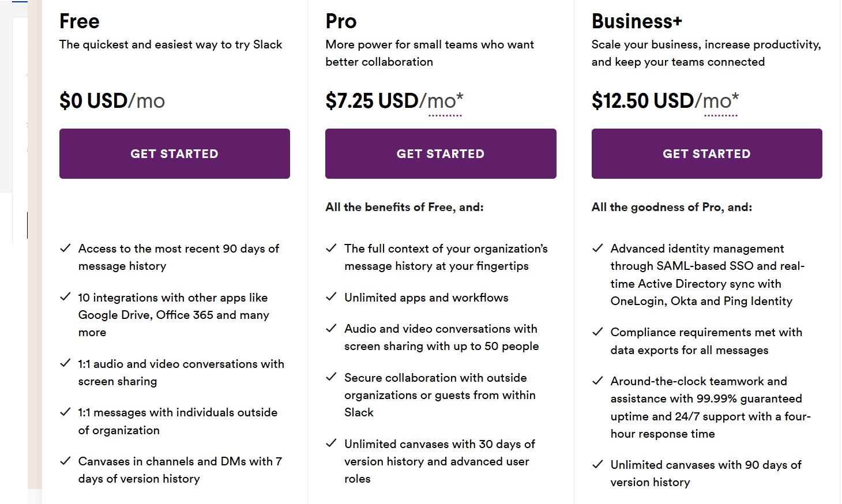The width and height of the screenshot is (842, 504).
Task: Select the Free plan heading
Action: (78, 21)
